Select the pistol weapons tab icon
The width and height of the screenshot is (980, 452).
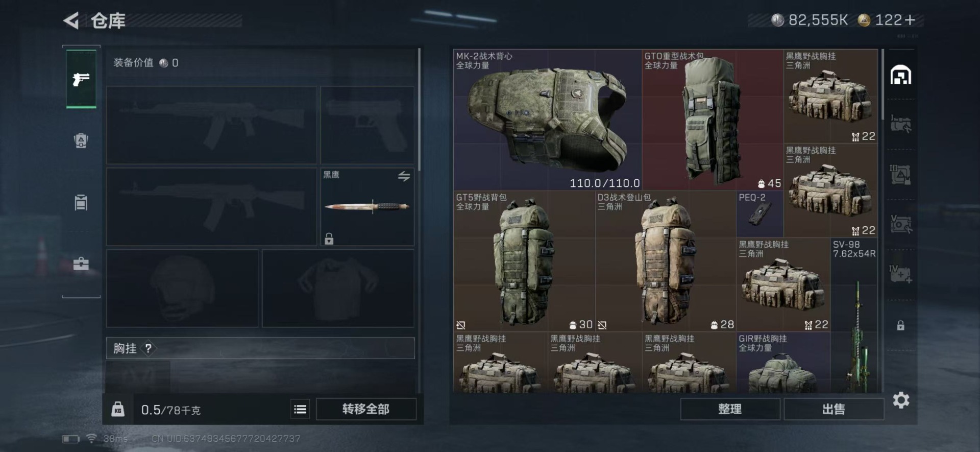click(x=81, y=79)
